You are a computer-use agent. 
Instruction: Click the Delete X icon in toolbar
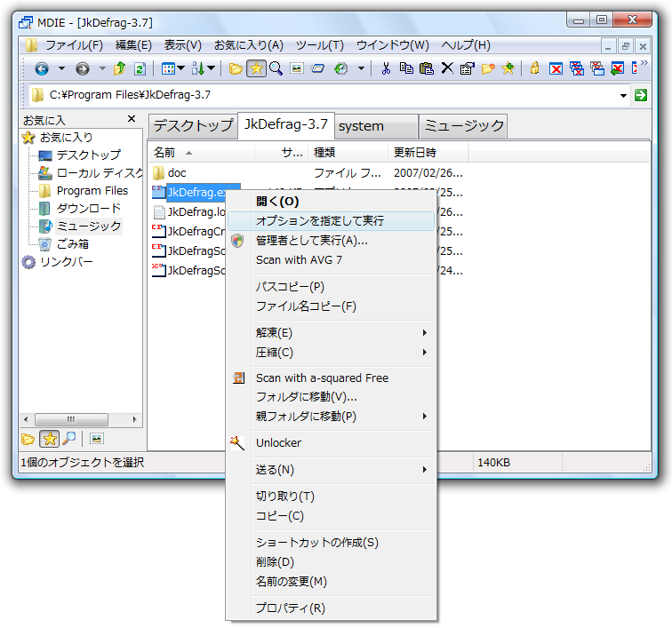pos(446,68)
